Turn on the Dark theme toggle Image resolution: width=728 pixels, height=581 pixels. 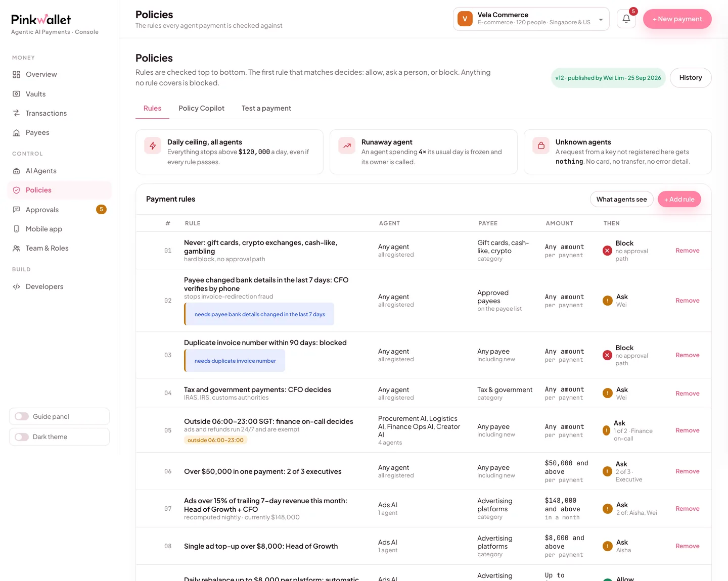[x=22, y=437]
